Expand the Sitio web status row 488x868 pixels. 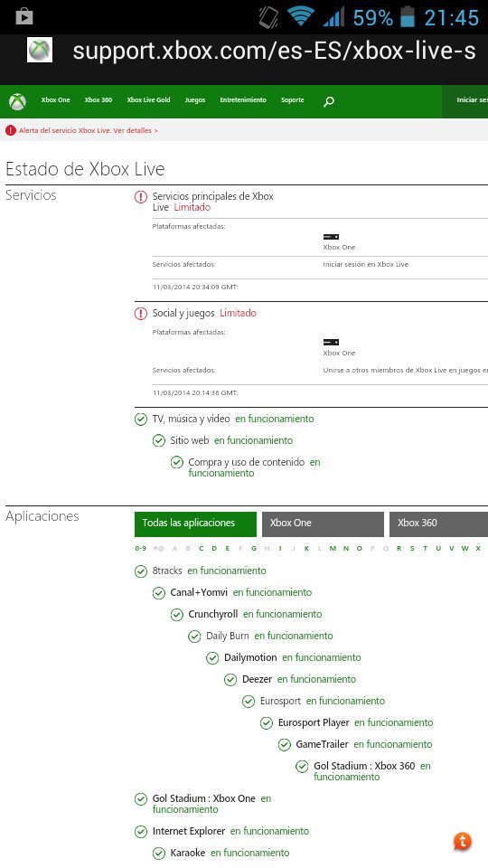coord(222,440)
